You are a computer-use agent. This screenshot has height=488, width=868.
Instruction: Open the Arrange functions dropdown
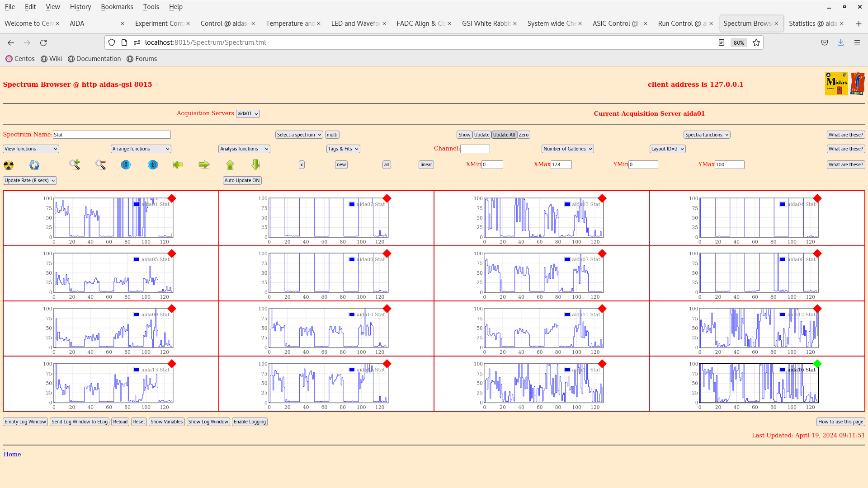click(x=141, y=149)
